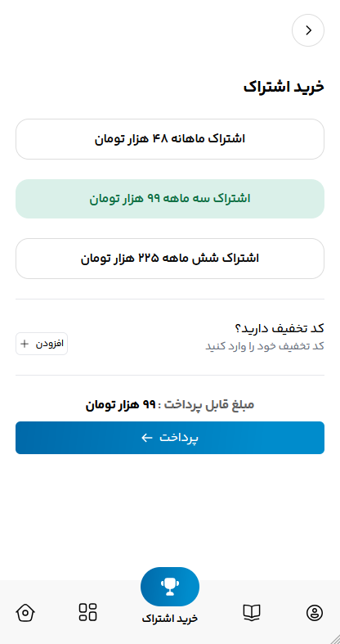The width and height of the screenshot is (340, 644).
Task: Click the arrow inside the پرداخت button
Action: (147, 438)
